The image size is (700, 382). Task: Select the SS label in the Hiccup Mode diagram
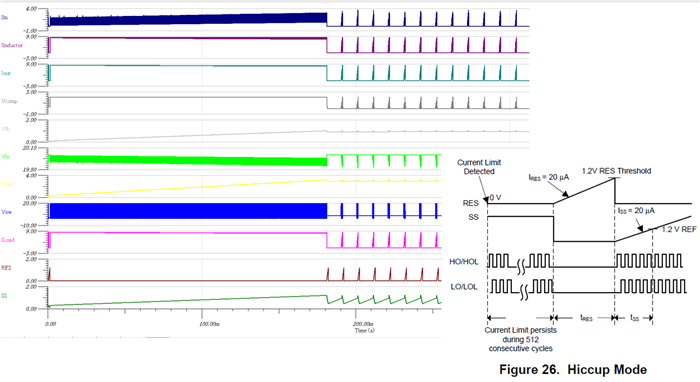(x=473, y=217)
